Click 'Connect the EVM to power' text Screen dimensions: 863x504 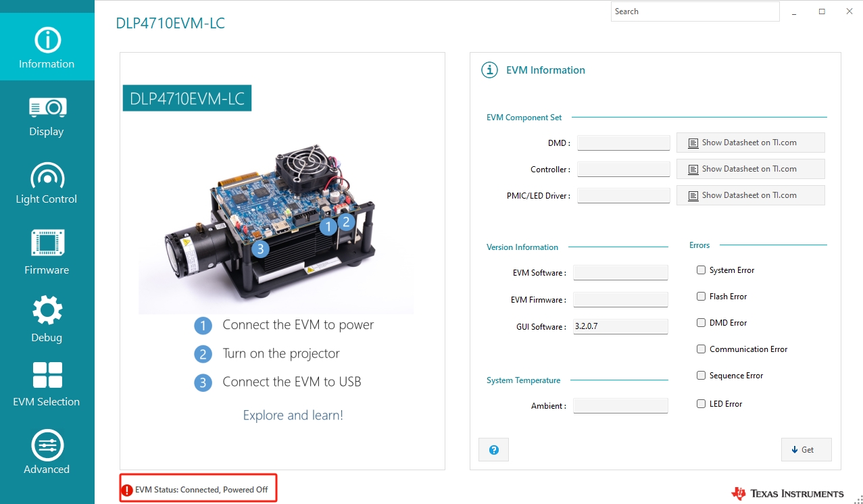click(298, 325)
